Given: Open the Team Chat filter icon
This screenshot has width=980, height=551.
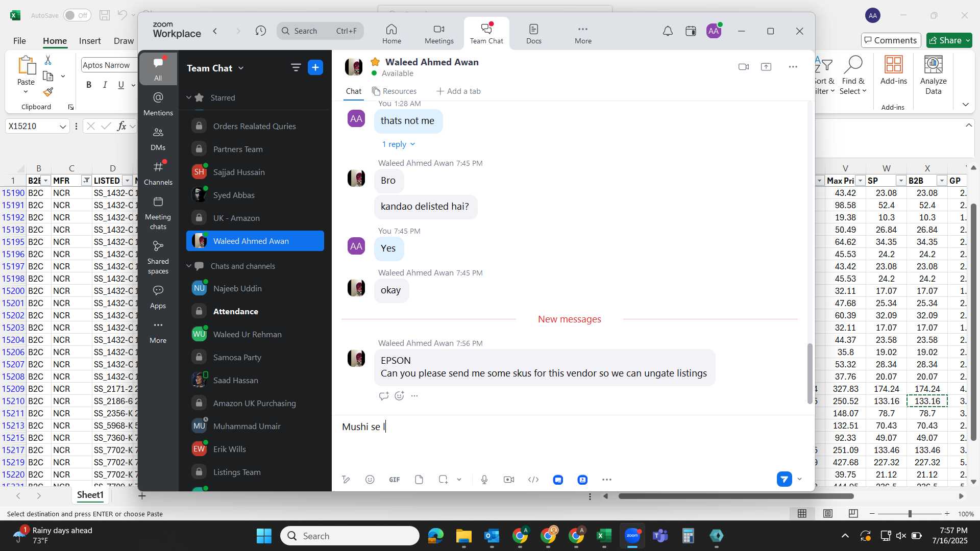Looking at the screenshot, I should pos(296,67).
